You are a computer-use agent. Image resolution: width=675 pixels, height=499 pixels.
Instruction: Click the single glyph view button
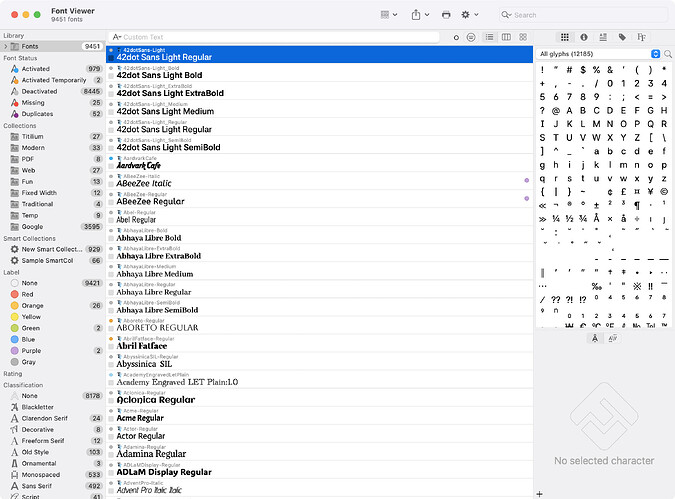[595, 338]
